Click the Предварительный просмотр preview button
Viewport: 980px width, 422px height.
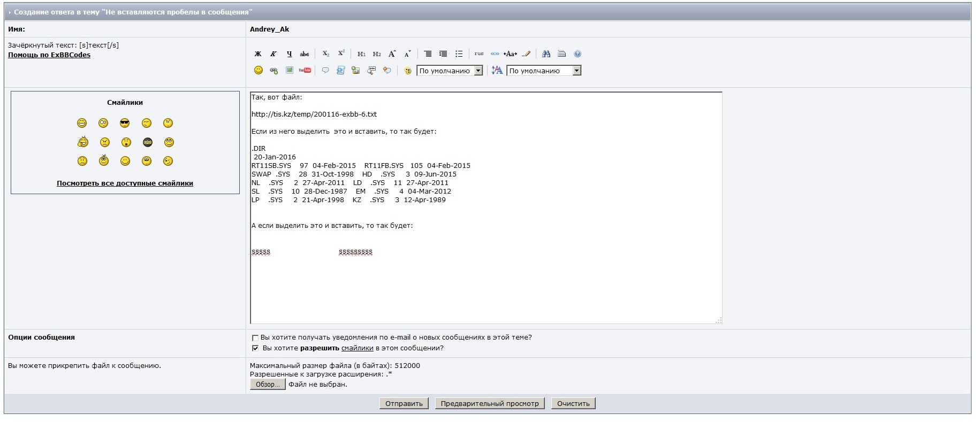coord(490,404)
